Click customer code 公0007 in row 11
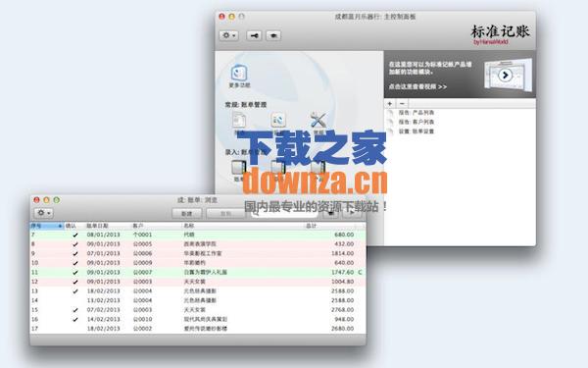Image resolution: width=588 pixels, height=368 pixels. point(142,272)
